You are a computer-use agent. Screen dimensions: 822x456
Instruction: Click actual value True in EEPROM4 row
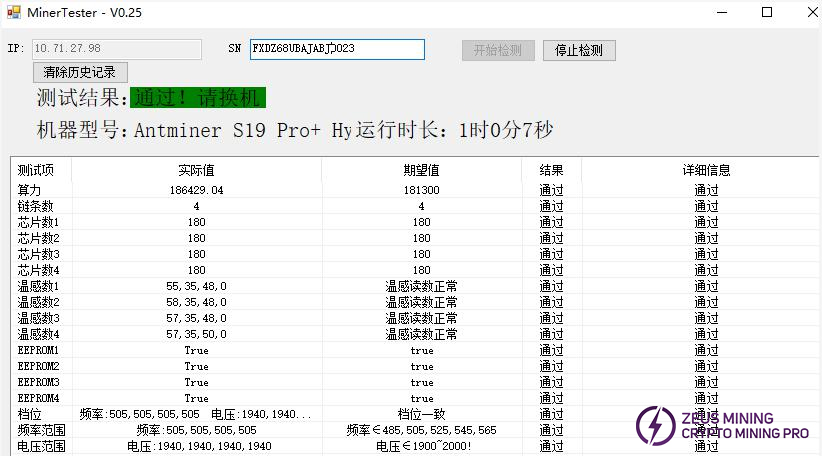tap(197, 398)
